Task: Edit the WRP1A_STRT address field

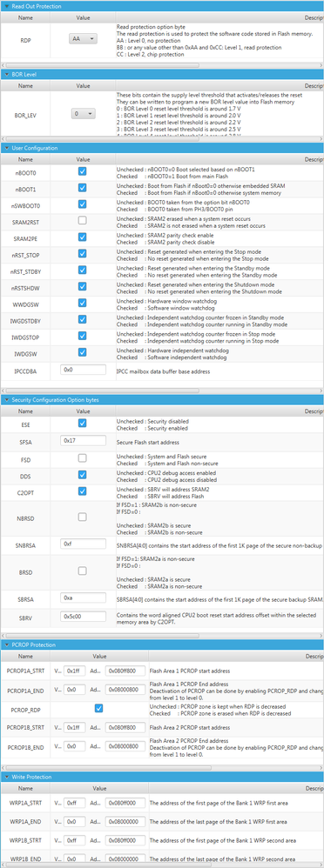Action: pyautogui.click(x=125, y=802)
